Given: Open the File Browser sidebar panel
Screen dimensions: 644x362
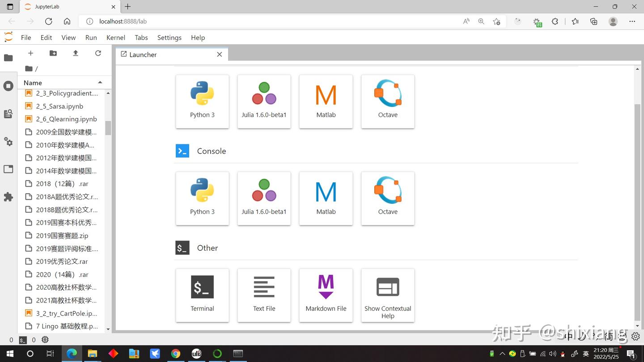Looking at the screenshot, I should 8,58.
